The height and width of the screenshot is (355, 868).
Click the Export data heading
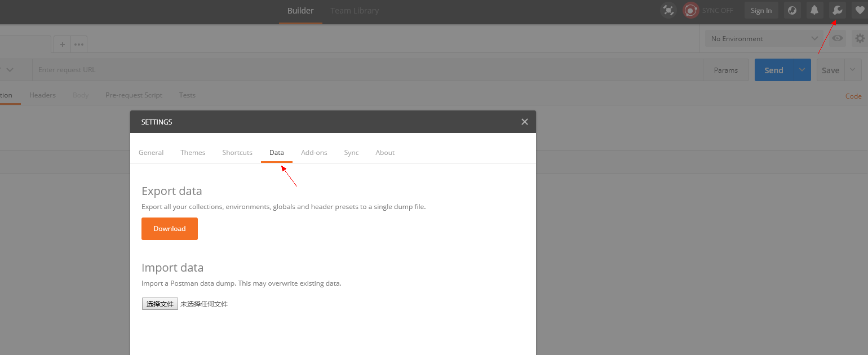click(x=171, y=191)
